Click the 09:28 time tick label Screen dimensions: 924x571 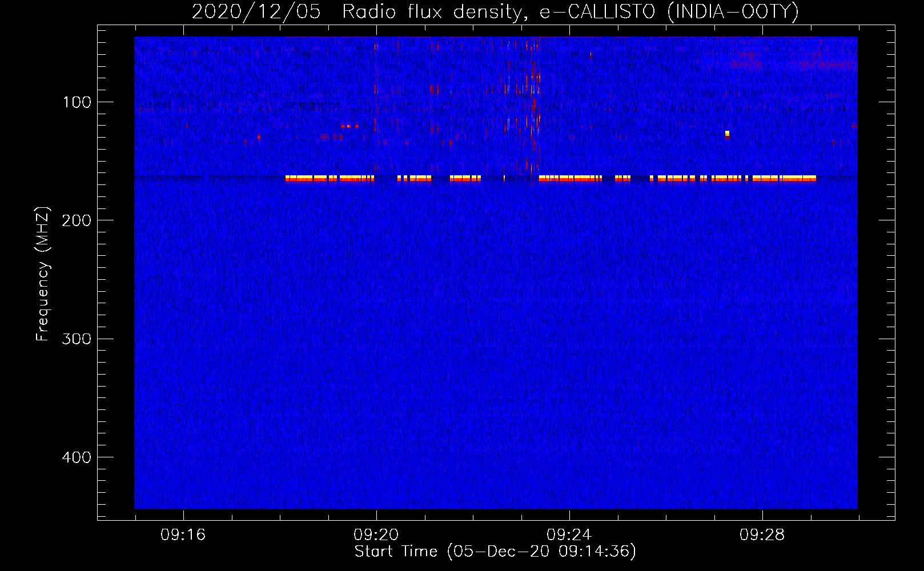[762, 535]
